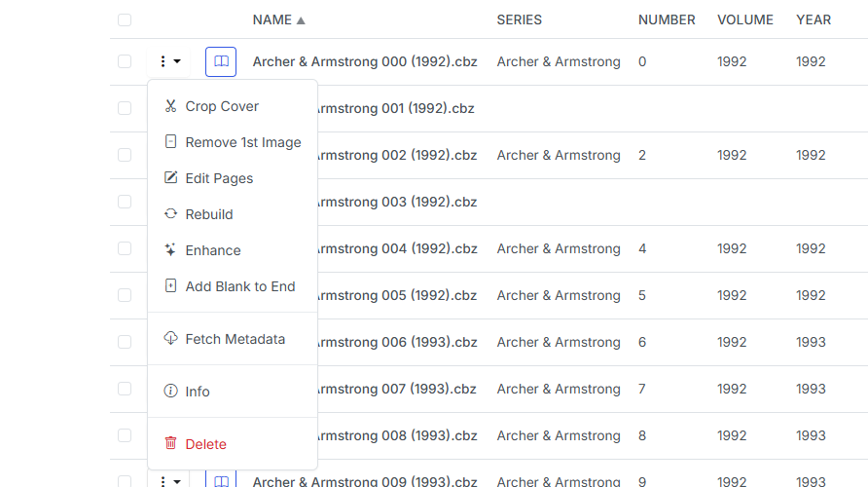The width and height of the screenshot is (868, 487).
Task: Collapse the actions dropdown for Archer & Armstrong 000
Action: click(x=169, y=61)
